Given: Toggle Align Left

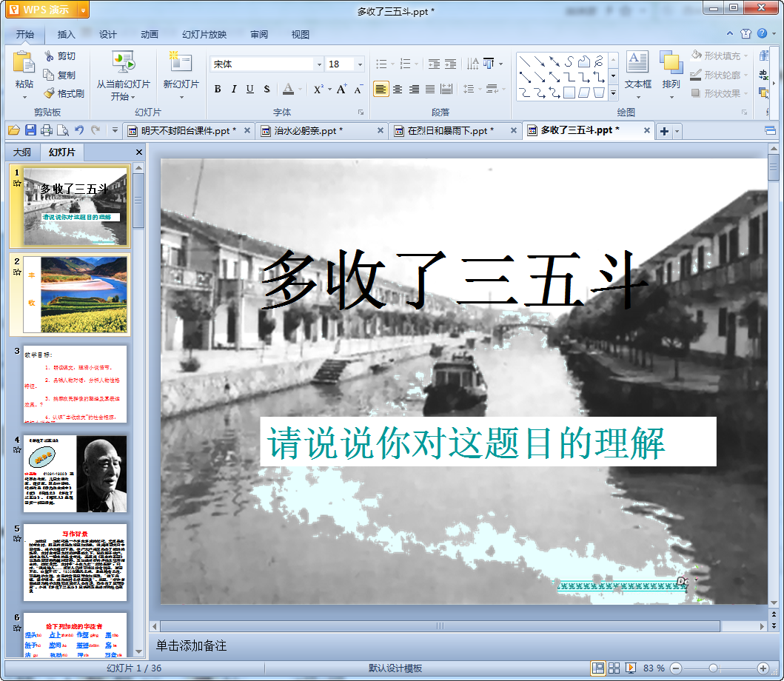Looking at the screenshot, I should point(381,89).
